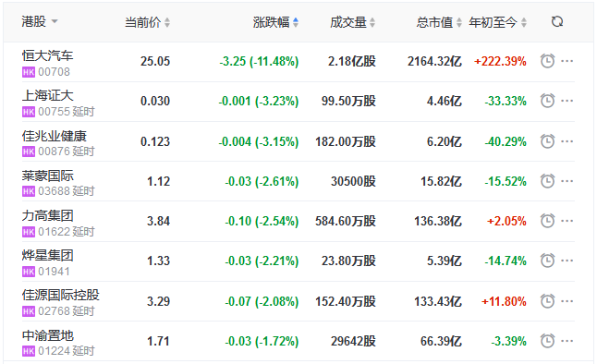Click stock code 01622 延时

(67, 232)
